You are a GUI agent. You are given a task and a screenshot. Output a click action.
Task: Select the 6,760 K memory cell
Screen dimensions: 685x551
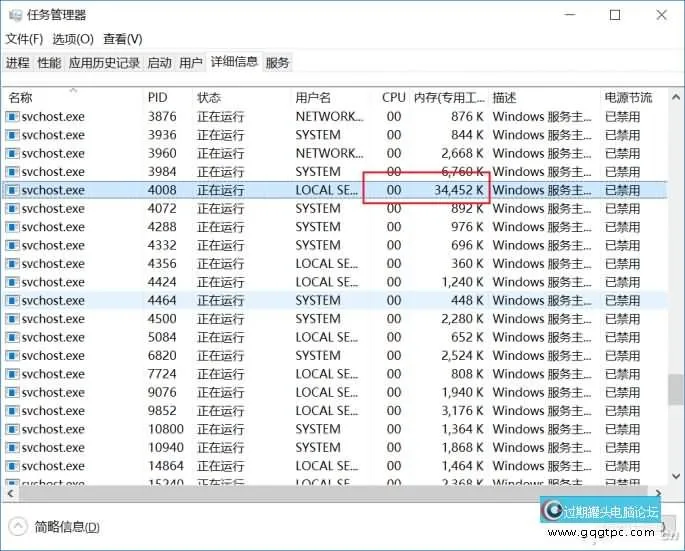click(462, 172)
